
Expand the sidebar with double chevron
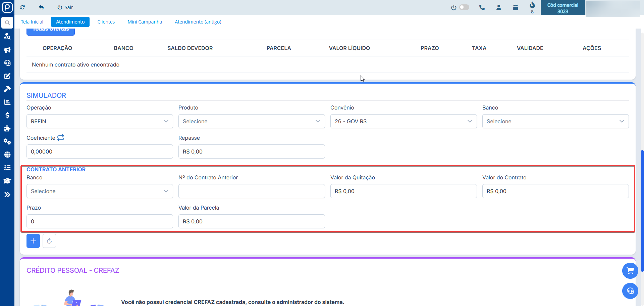7,194
